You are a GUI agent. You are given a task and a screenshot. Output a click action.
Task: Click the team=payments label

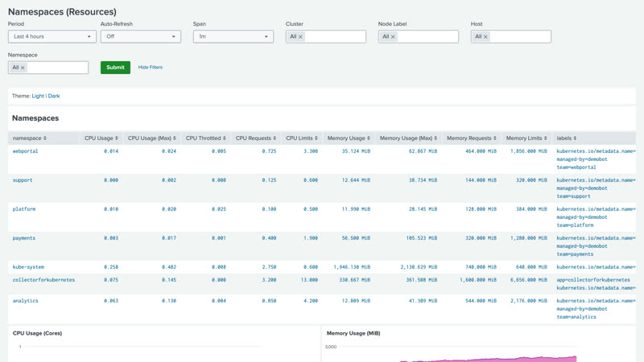point(575,254)
